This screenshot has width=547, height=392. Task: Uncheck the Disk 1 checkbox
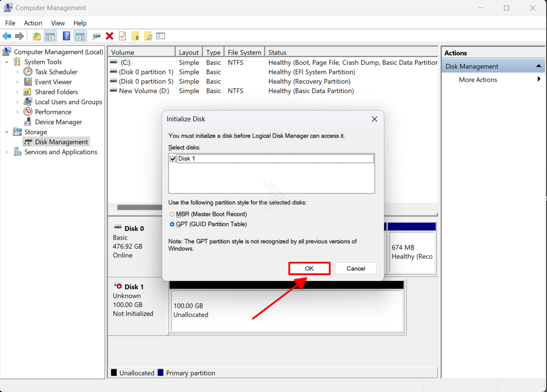click(x=173, y=159)
